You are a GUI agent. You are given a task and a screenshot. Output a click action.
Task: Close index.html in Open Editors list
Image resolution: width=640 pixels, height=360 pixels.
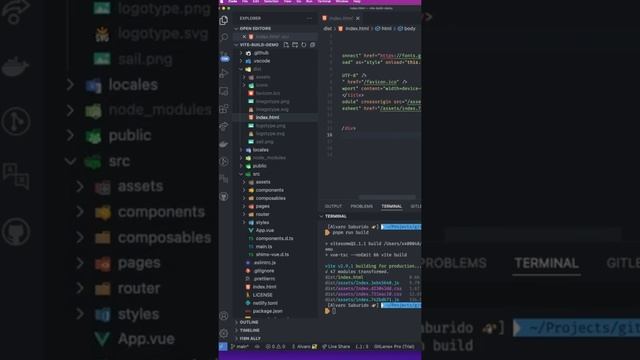tap(244, 36)
